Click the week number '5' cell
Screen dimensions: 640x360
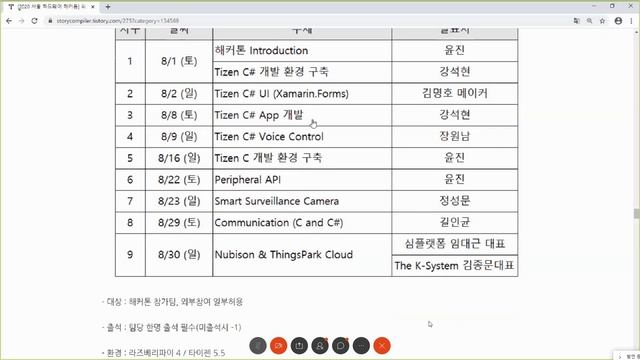[x=130, y=158]
